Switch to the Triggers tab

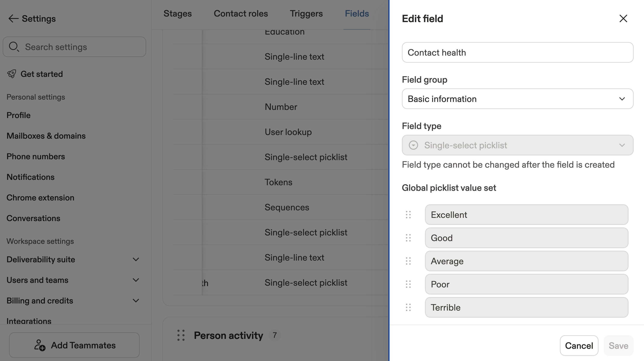tap(306, 14)
